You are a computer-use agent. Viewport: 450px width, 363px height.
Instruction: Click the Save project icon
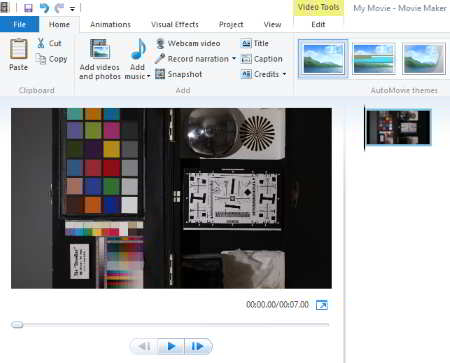click(x=28, y=7)
